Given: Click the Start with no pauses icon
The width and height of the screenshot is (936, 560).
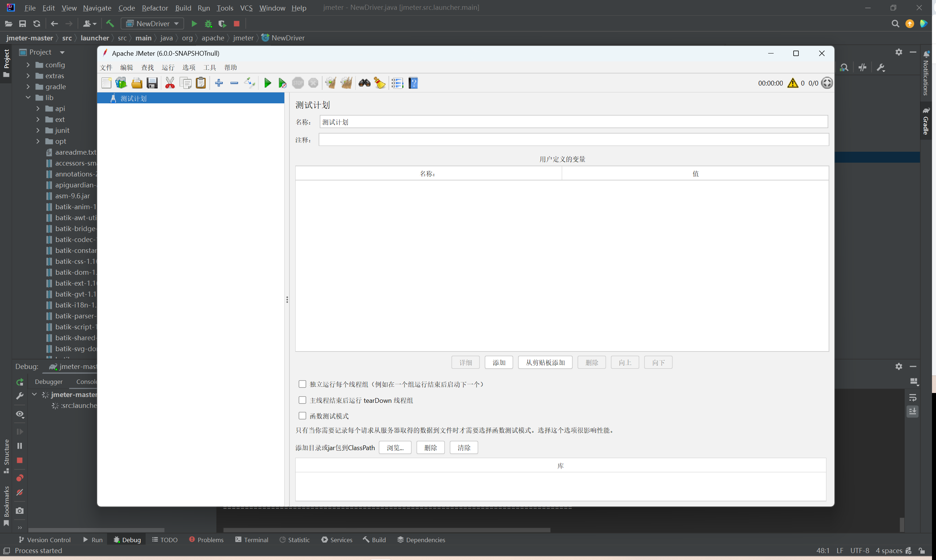Looking at the screenshot, I should click(x=283, y=83).
